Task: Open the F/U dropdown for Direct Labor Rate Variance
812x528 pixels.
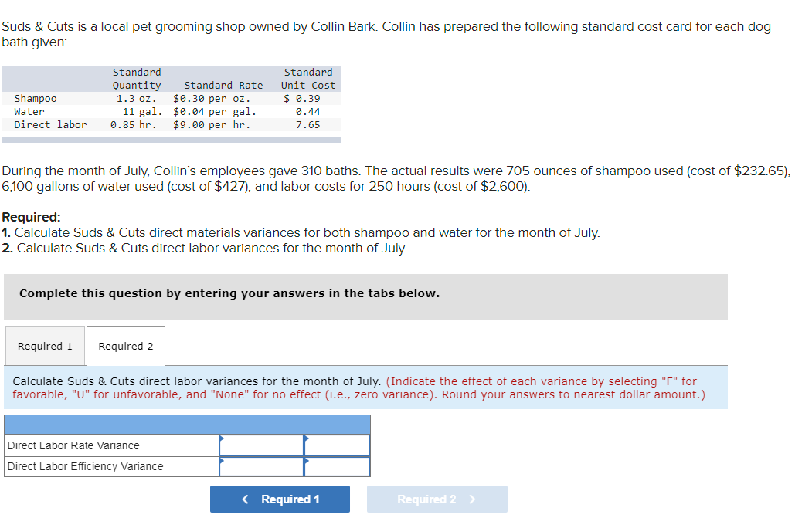Action: 337,445
